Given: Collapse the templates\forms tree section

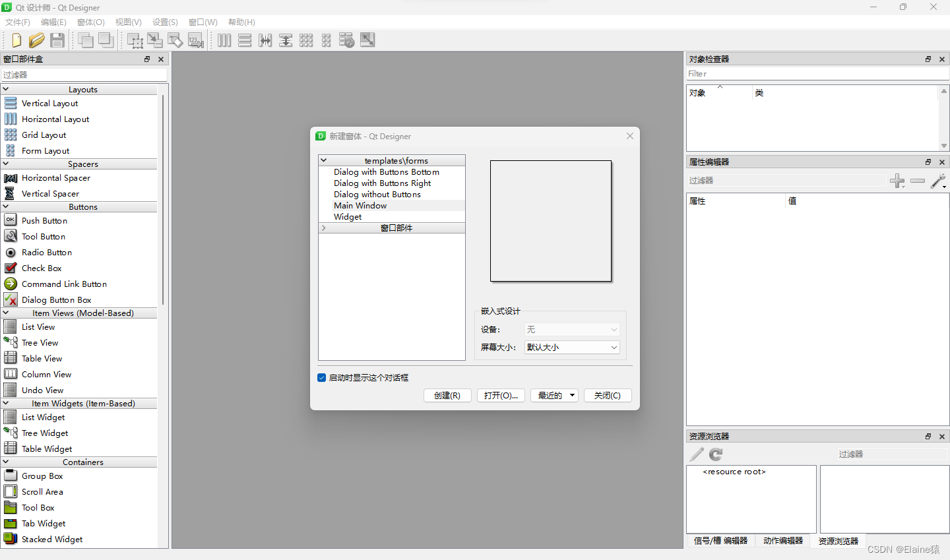Looking at the screenshot, I should point(324,160).
